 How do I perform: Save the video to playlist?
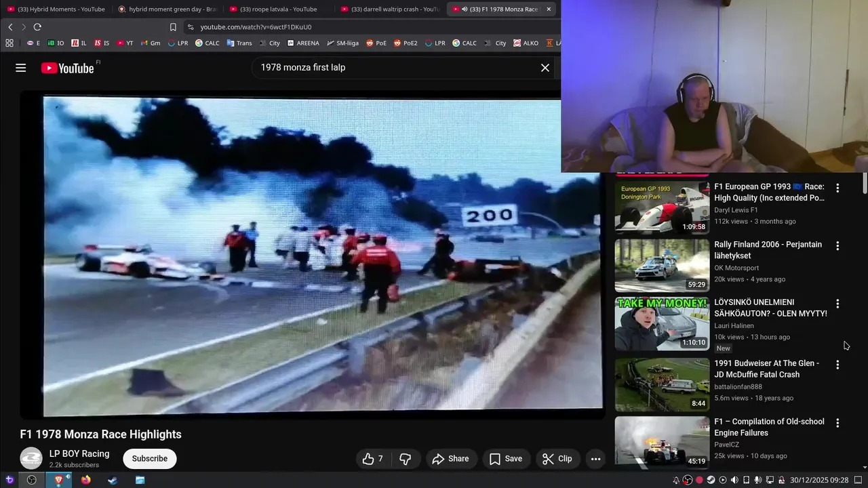[x=506, y=459]
